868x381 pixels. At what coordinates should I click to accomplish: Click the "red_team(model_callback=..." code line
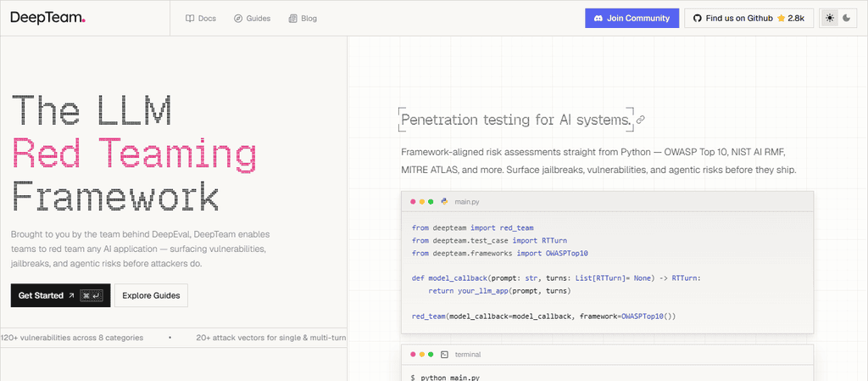544,317
